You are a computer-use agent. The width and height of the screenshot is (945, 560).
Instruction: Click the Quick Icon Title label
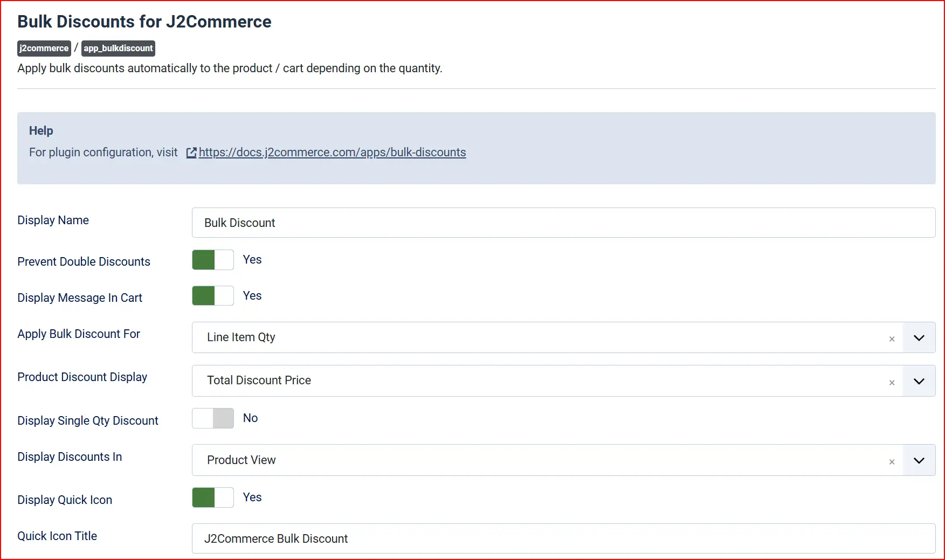click(57, 536)
